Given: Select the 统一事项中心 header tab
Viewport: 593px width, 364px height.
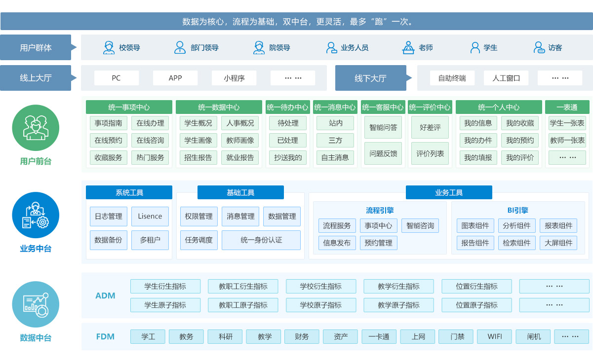Looking at the screenshot, I should [x=129, y=107].
